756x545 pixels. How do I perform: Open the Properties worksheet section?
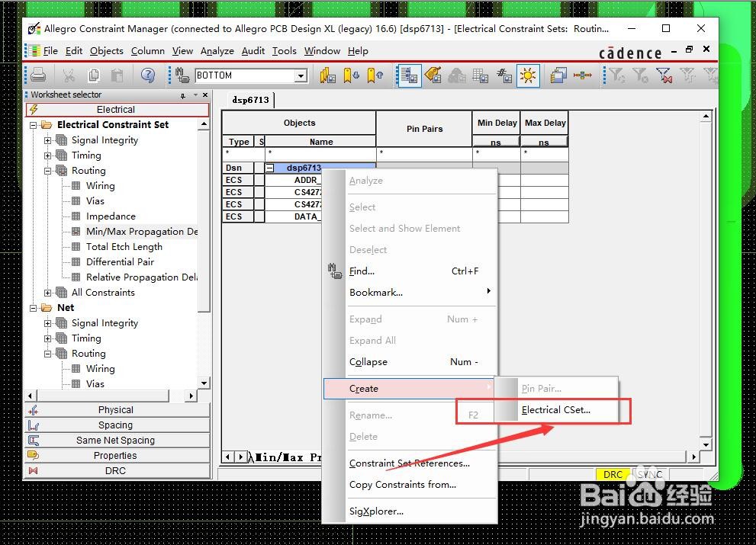[117, 455]
